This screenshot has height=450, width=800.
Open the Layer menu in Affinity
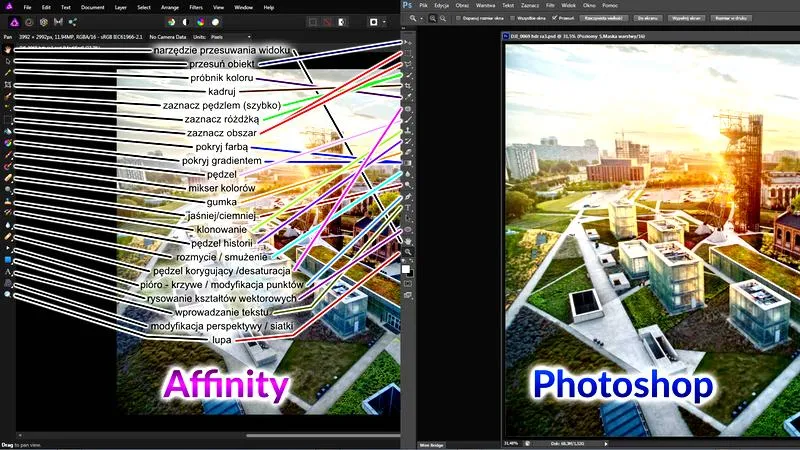pos(120,8)
